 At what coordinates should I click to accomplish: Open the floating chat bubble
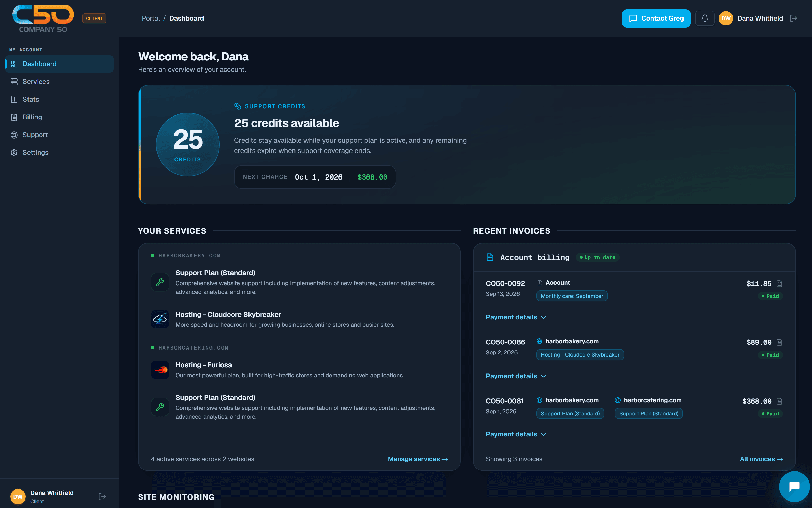[x=794, y=486]
